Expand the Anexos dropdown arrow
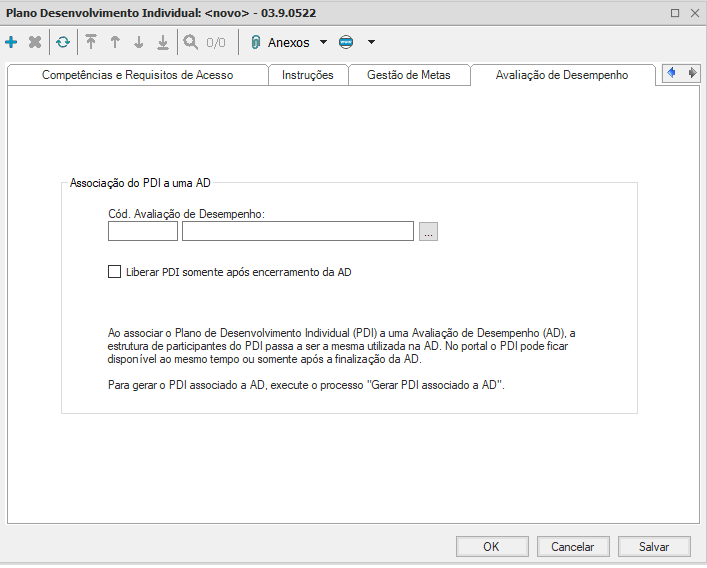Screen dimensions: 707x568 (323, 43)
